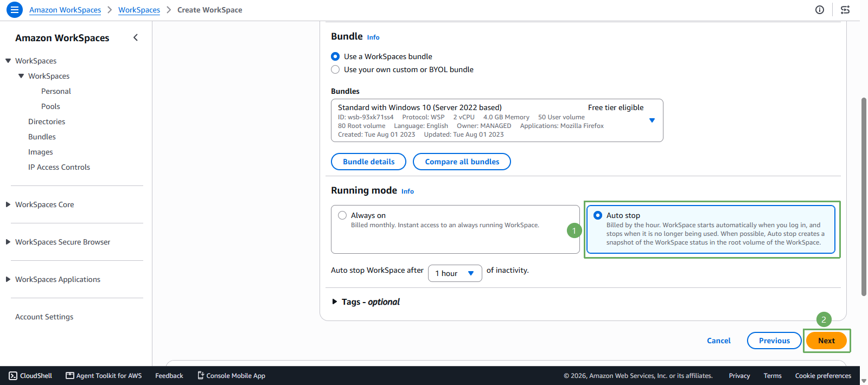Open Cookie preferences in the footer

point(823,375)
